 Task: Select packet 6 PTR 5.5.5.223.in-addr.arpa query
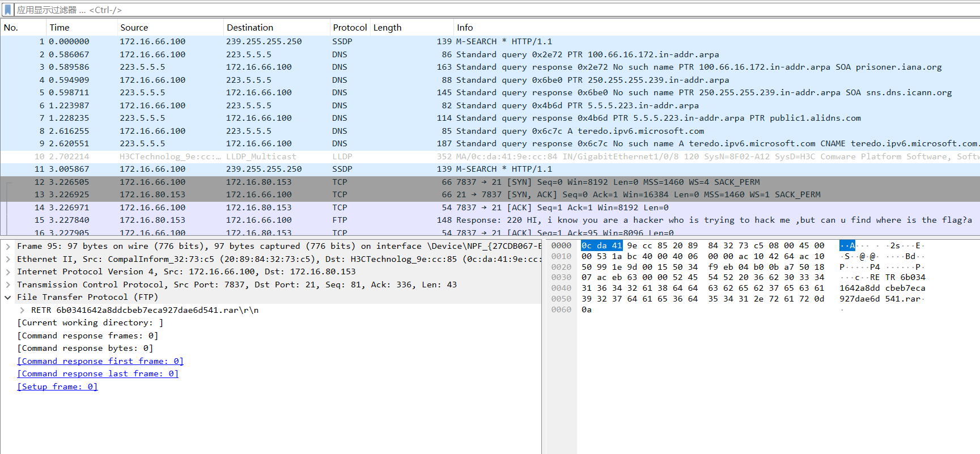(x=490, y=105)
